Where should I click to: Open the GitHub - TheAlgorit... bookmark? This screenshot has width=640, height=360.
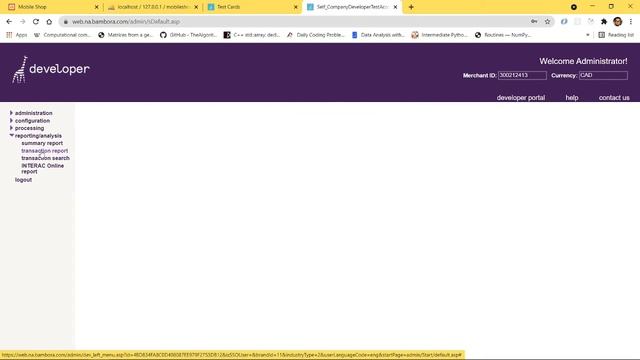click(x=188, y=35)
